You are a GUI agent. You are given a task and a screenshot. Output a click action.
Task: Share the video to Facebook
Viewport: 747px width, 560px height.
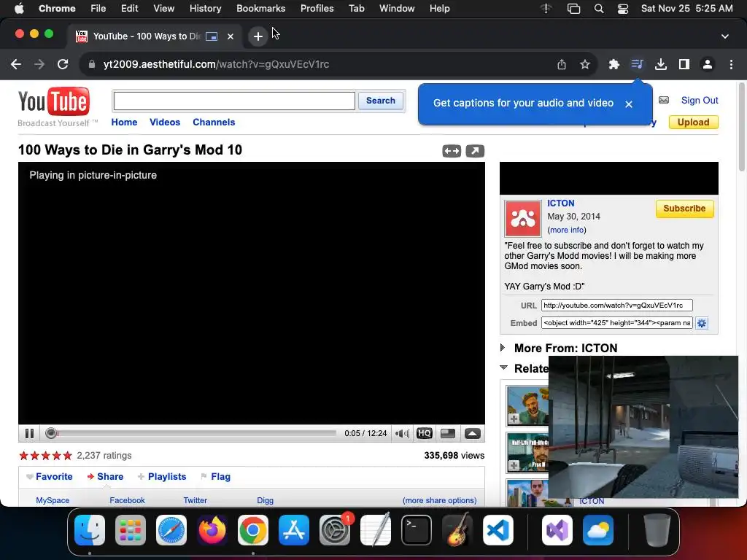(127, 500)
